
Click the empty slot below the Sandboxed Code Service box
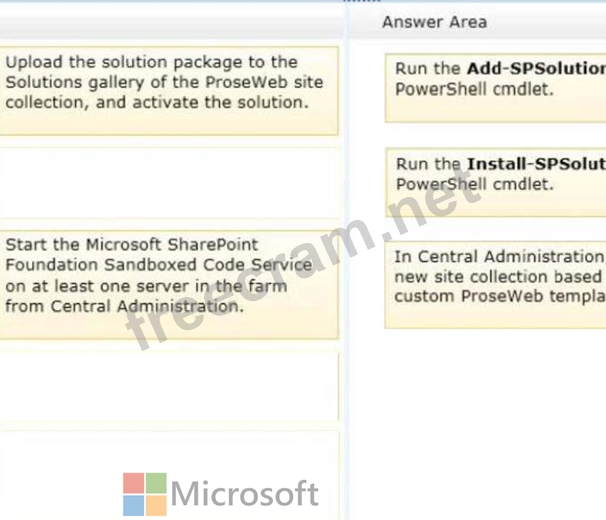pyautogui.click(x=170, y=386)
